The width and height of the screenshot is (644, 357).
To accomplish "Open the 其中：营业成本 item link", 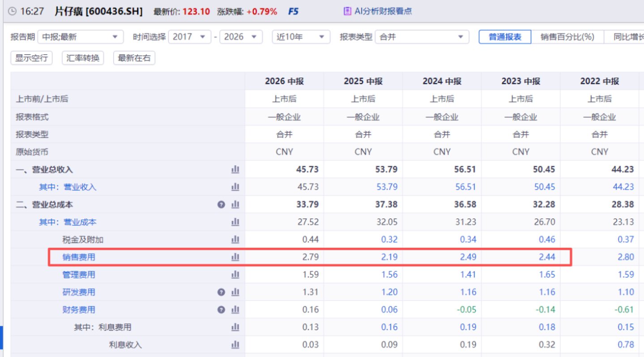I will click(68, 222).
